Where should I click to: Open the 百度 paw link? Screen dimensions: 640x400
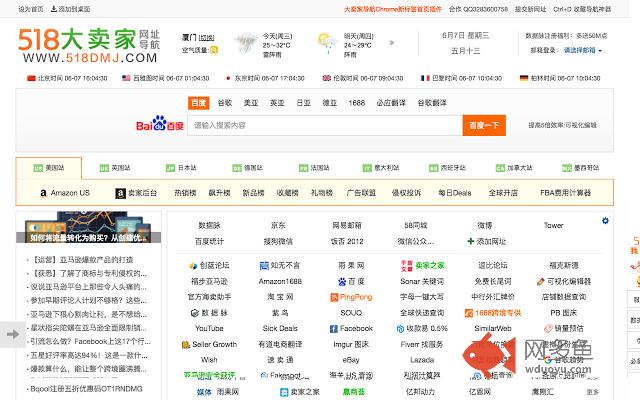(351, 281)
